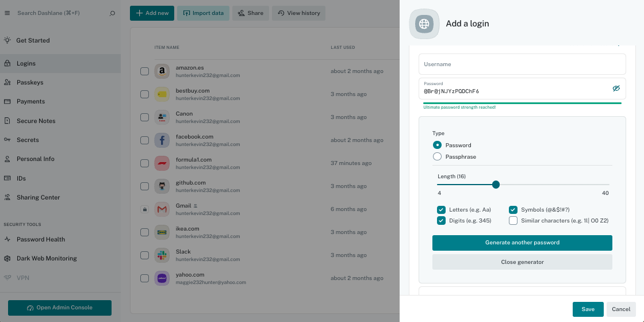Open the IDs section
The height and width of the screenshot is (322, 644).
point(60,178)
